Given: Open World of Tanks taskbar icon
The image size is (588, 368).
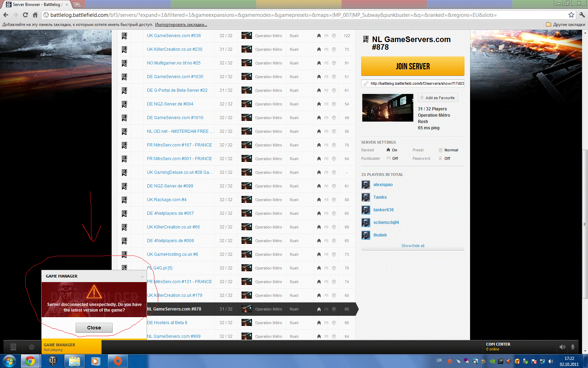Looking at the screenshot, I should point(52,361).
